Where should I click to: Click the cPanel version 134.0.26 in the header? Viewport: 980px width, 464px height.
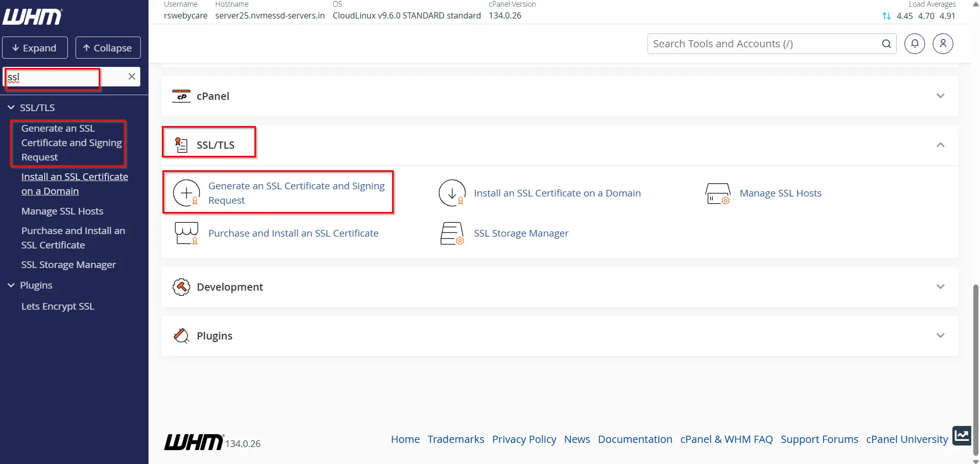coord(505,15)
